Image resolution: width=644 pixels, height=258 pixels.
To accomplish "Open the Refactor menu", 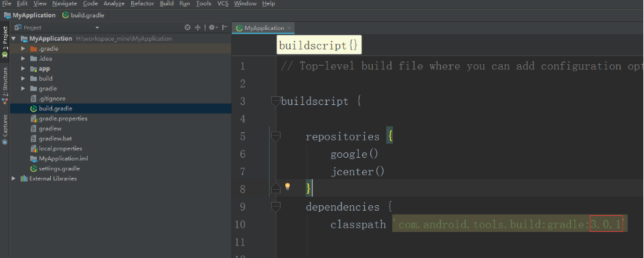I will tap(142, 4).
